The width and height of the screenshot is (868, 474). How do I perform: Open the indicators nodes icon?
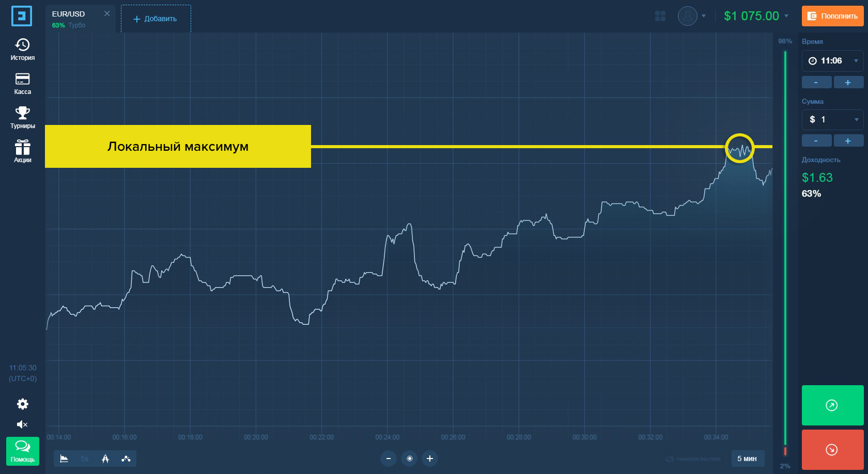(126, 459)
